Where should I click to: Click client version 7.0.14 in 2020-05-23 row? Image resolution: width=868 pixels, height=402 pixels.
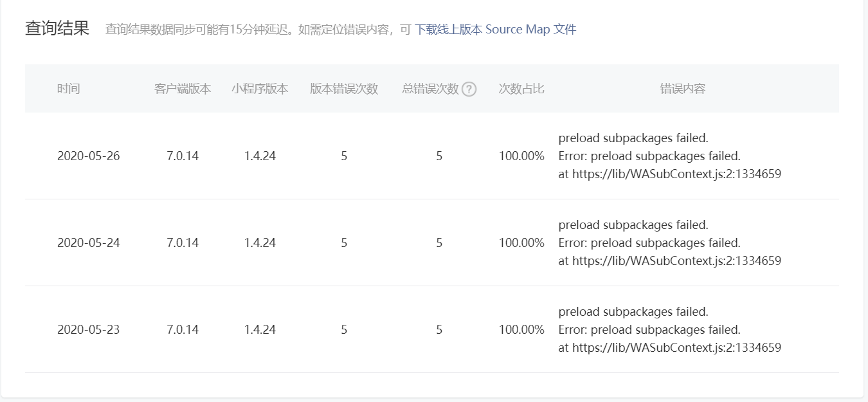(183, 330)
